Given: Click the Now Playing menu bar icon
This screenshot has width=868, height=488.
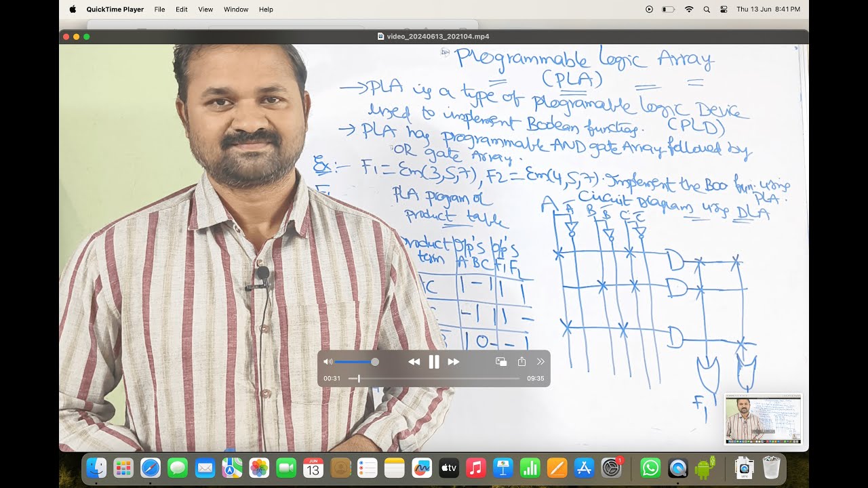Looking at the screenshot, I should [649, 9].
